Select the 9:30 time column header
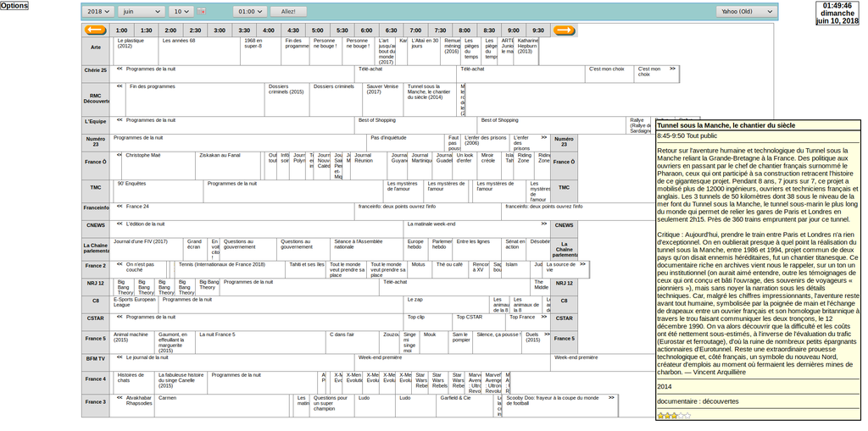The height and width of the screenshot is (431, 868). (538, 30)
